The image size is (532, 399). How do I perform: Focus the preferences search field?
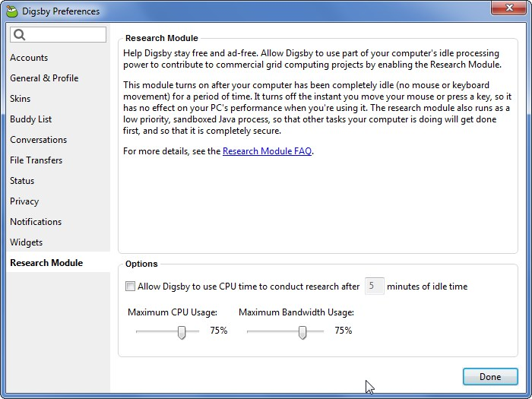point(58,35)
